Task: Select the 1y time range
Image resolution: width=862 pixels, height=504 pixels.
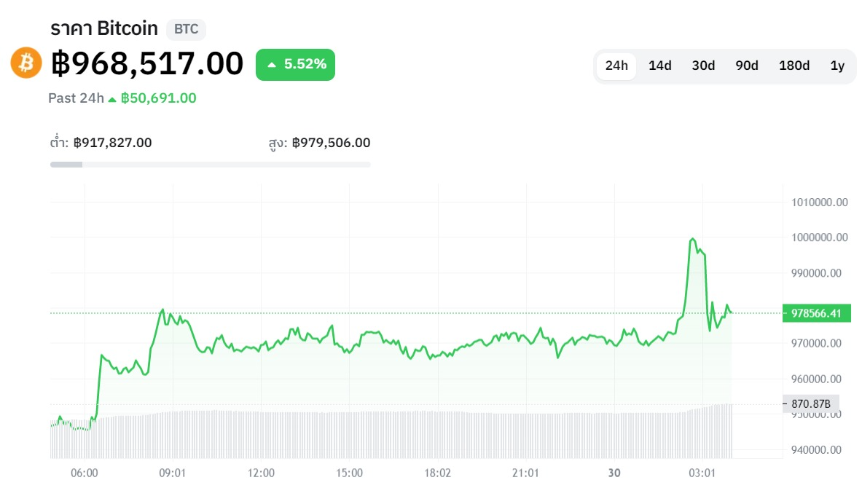Action: coord(837,66)
